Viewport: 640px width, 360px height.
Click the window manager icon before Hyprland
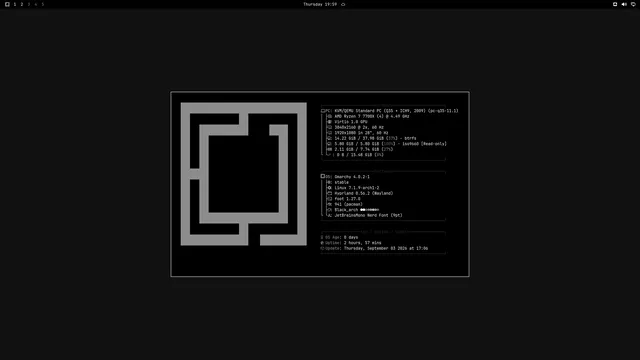pos(330,193)
